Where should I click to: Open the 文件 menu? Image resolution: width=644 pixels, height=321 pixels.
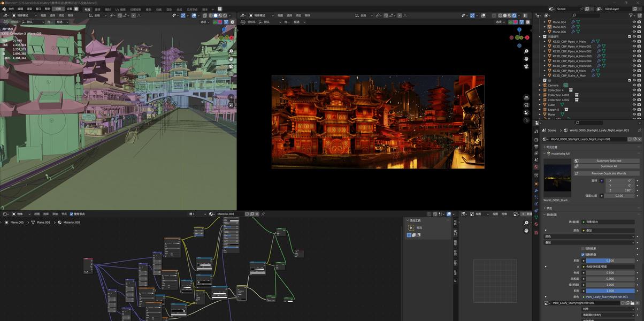click(x=11, y=9)
